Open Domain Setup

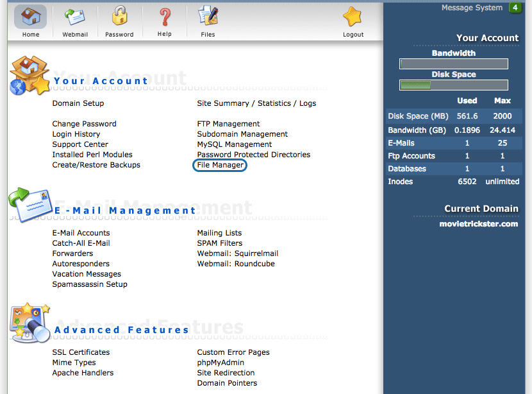(78, 103)
